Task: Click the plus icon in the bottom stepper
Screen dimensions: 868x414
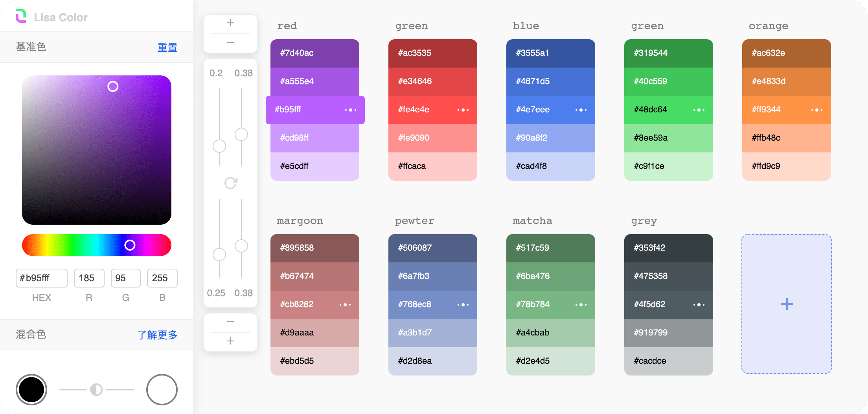Action: [230, 341]
